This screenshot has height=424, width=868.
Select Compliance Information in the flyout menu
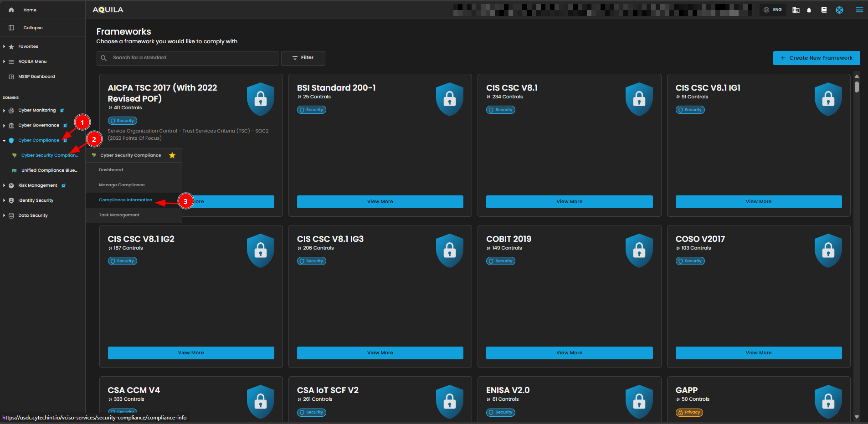(125, 200)
